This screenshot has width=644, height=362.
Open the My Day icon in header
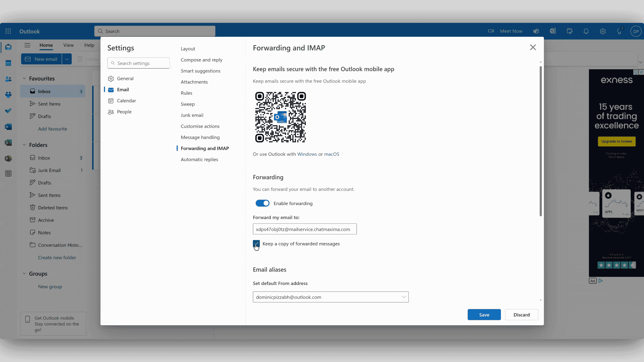pyautogui.click(x=569, y=31)
